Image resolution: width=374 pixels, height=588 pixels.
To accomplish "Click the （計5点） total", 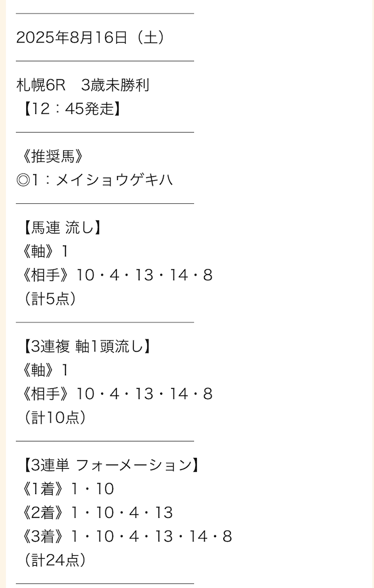I will click(51, 299).
